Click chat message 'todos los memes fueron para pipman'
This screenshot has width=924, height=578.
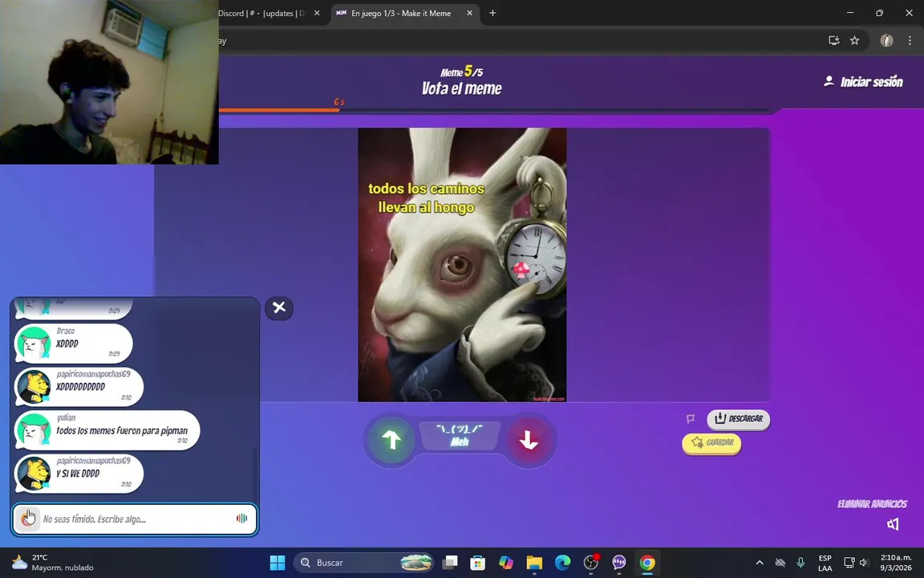pyautogui.click(x=122, y=431)
